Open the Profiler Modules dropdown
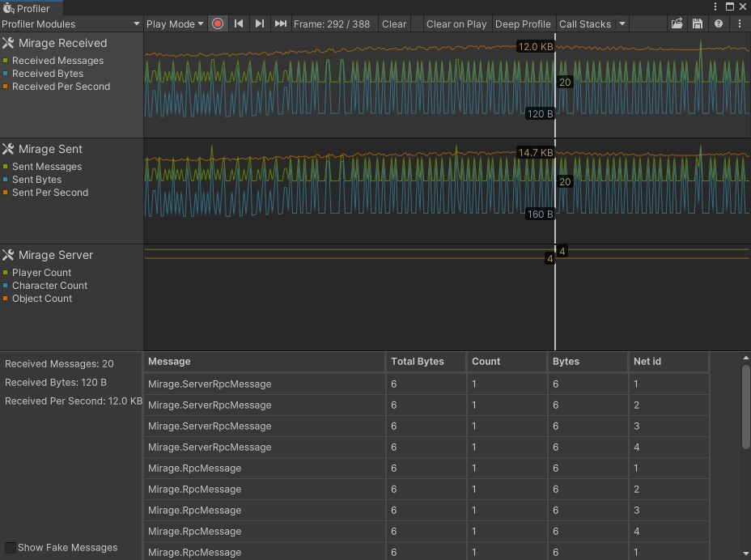This screenshot has width=751, height=560. pos(71,24)
